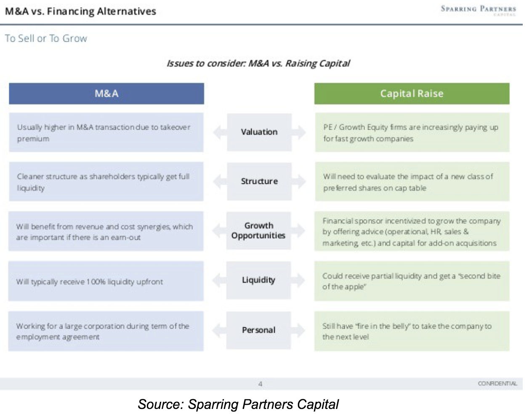Click the right arrow beside Personal
The height and width of the screenshot is (414, 532).
coord(298,330)
